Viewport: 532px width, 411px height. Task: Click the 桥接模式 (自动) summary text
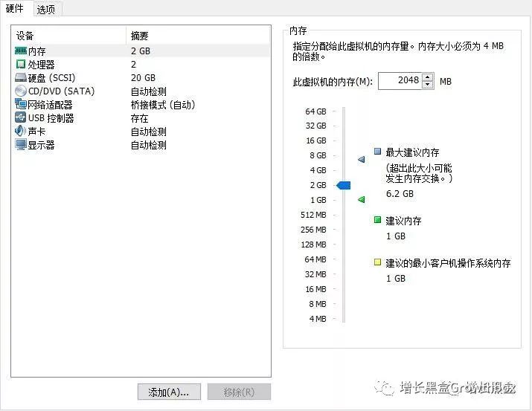coord(163,105)
